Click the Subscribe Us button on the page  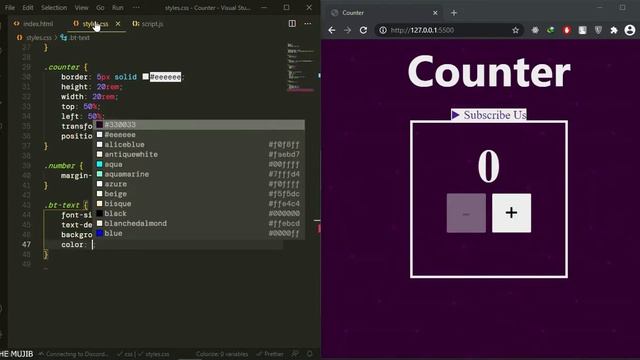(489, 115)
